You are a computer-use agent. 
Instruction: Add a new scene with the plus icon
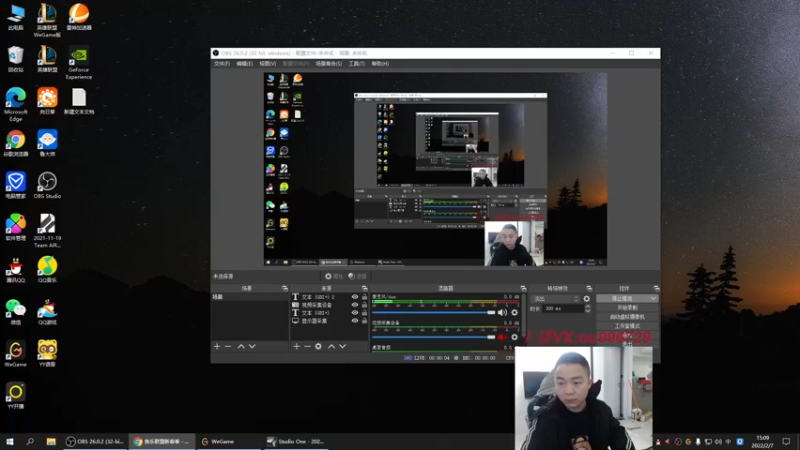217,346
